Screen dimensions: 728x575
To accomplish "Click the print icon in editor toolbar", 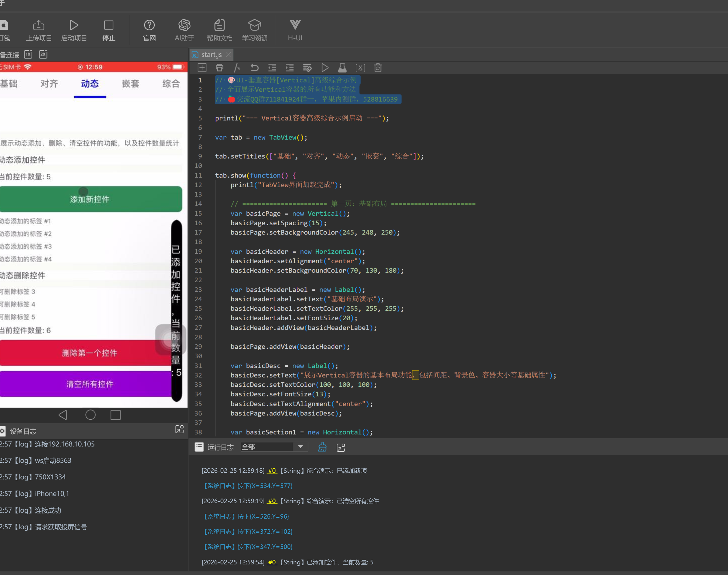I will [x=220, y=68].
